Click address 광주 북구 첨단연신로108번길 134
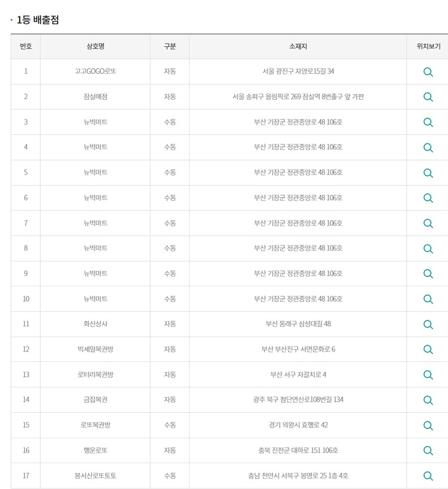Screen dimensions: 448x489 298,399
